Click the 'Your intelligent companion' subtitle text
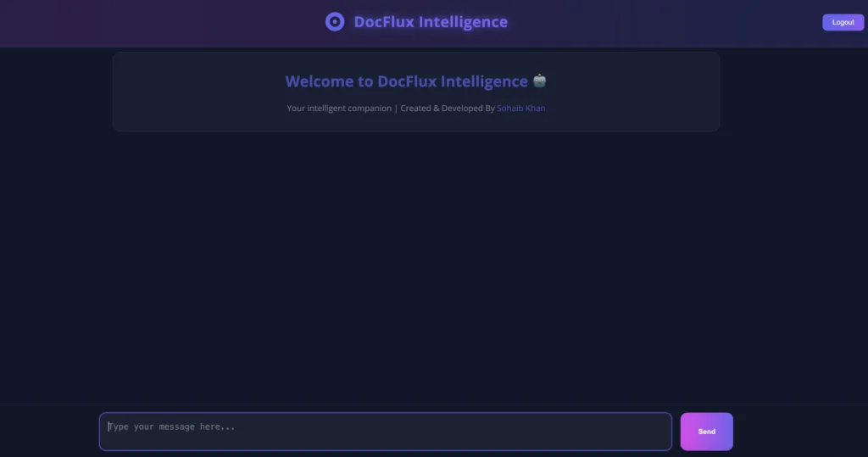The image size is (868, 457). point(339,109)
